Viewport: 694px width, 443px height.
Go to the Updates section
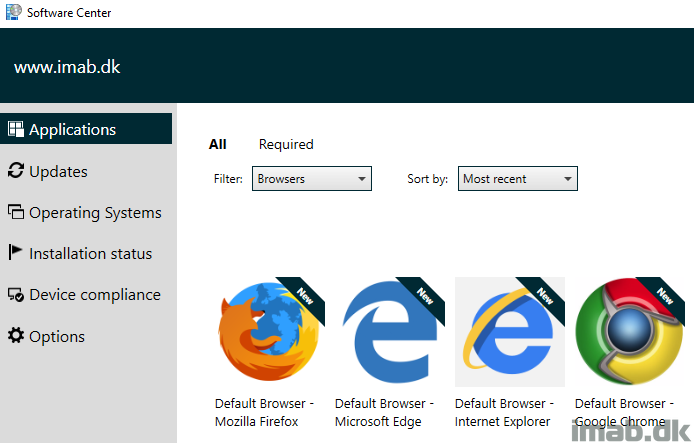click(58, 172)
